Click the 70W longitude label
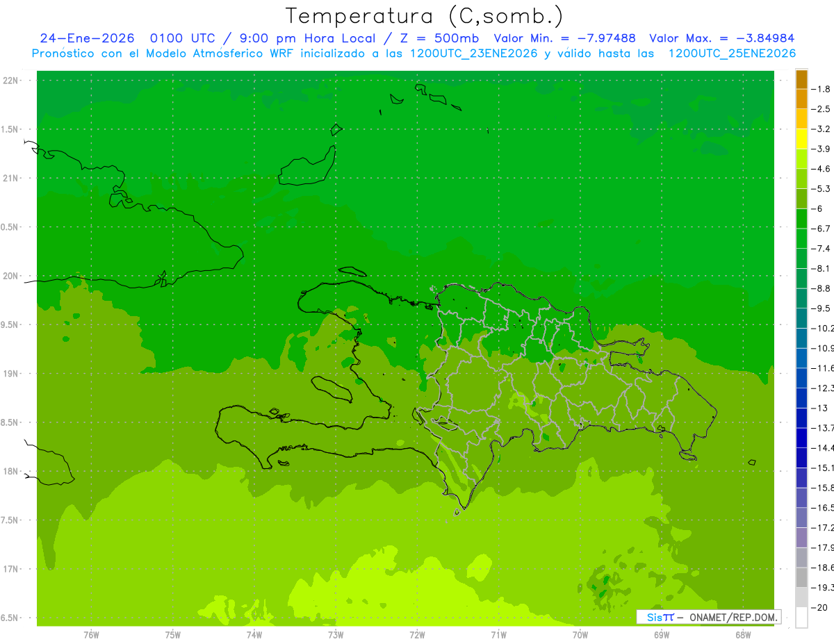834x644 pixels. pos(580,635)
